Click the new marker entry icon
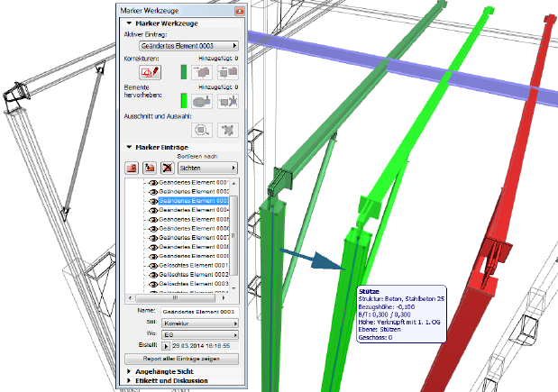 click(132, 168)
